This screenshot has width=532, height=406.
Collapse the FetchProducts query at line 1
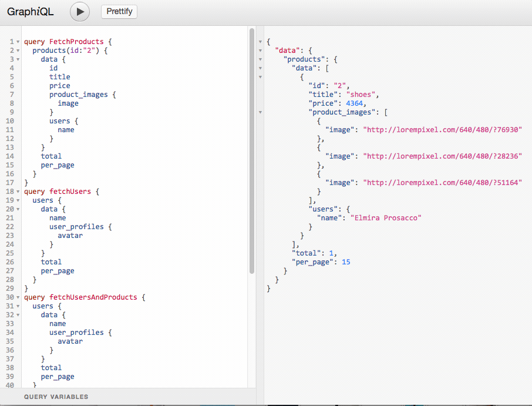(x=18, y=42)
